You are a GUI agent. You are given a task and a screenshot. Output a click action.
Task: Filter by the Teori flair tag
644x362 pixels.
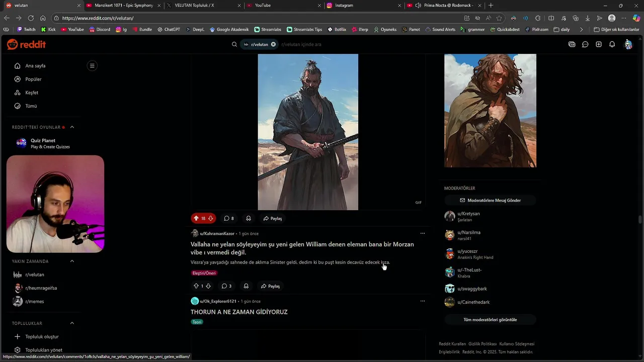(197, 322)
